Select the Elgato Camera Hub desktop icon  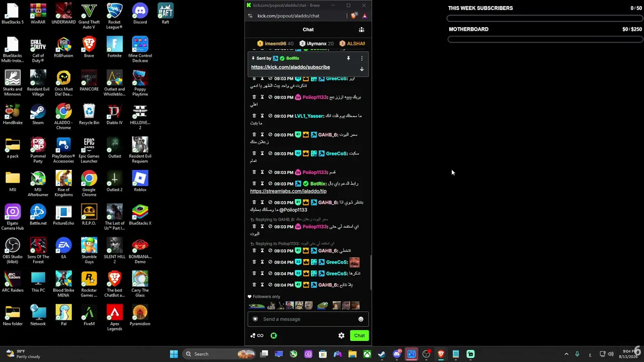coord(13,217)
